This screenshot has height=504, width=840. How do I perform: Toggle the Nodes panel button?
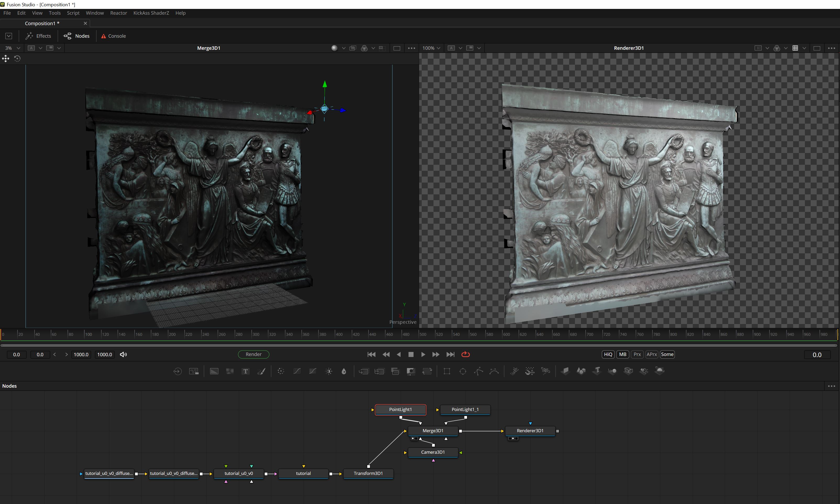pos(77,36)
